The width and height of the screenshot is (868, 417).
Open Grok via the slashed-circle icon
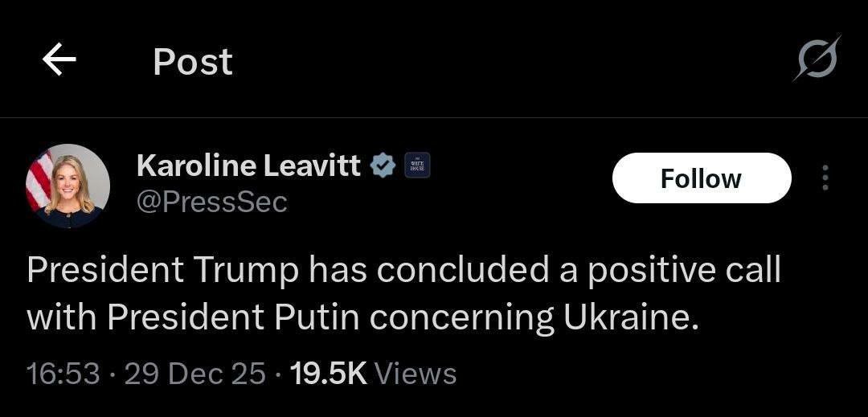coord(817,59)
